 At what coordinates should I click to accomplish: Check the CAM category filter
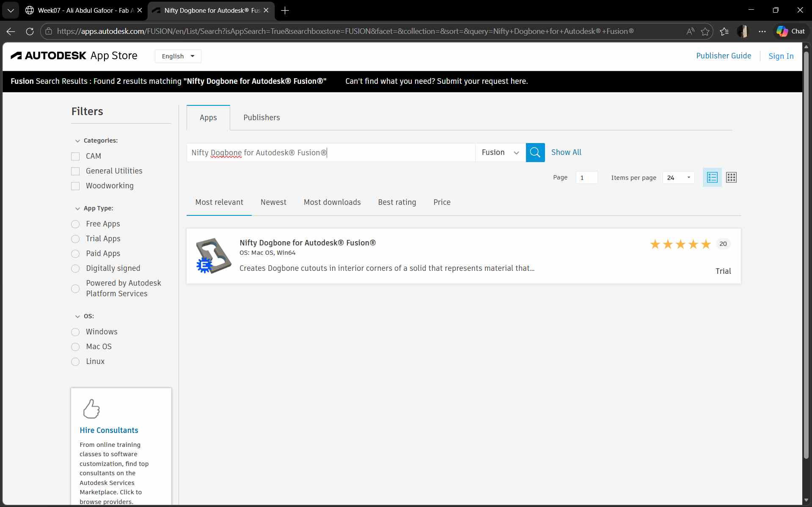75,157
